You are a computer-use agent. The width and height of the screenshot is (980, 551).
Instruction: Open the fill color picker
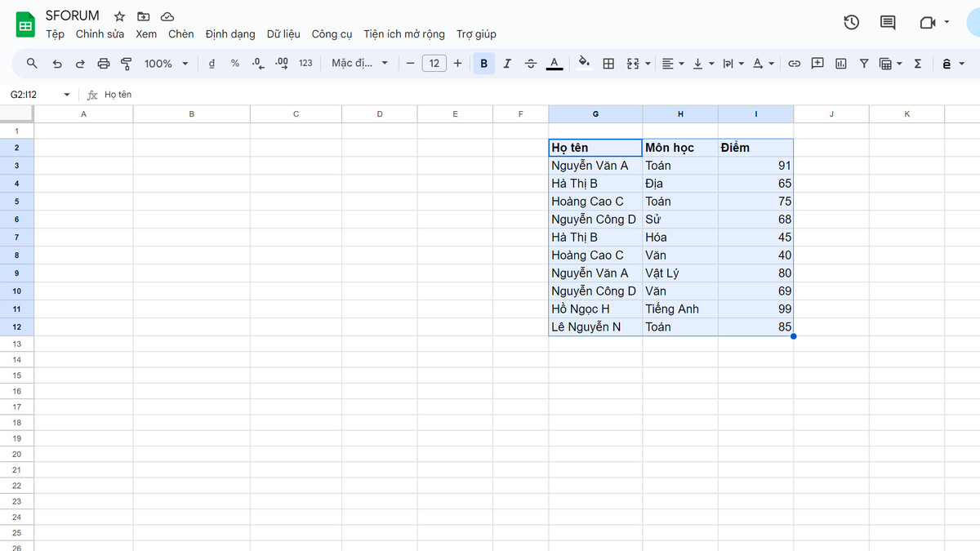[x=584, y=64]
